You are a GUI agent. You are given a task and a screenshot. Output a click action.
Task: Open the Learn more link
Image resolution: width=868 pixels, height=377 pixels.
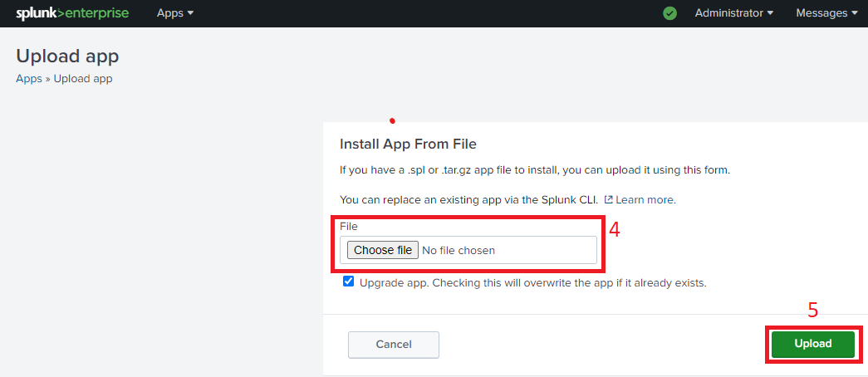click(645, 200)
